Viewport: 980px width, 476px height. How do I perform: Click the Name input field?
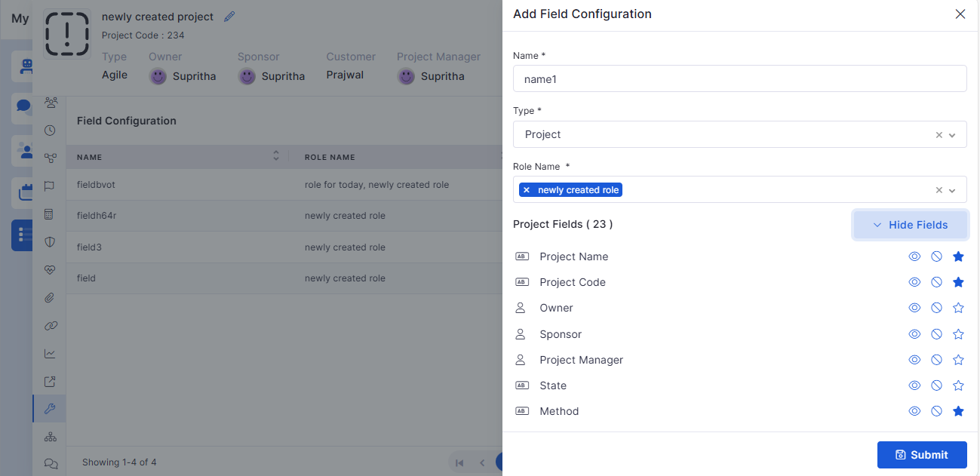pos(739,78)
